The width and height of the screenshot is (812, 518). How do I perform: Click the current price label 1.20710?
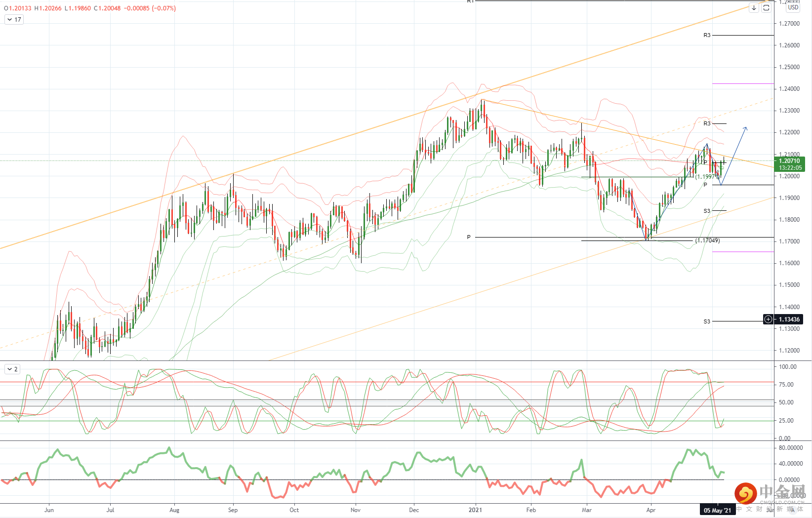(x=789, y=161)
